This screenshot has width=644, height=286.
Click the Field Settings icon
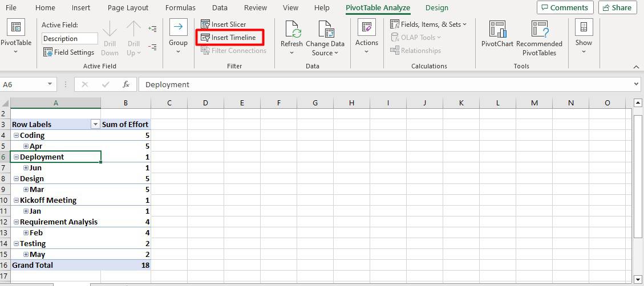pyautogui.click(x=48, y=52)
